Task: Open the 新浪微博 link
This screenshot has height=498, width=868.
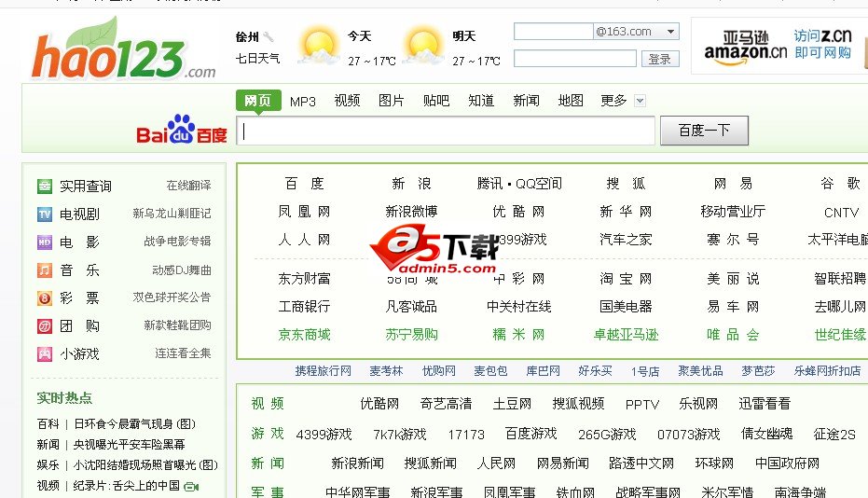Action: [x=411, y=212]
